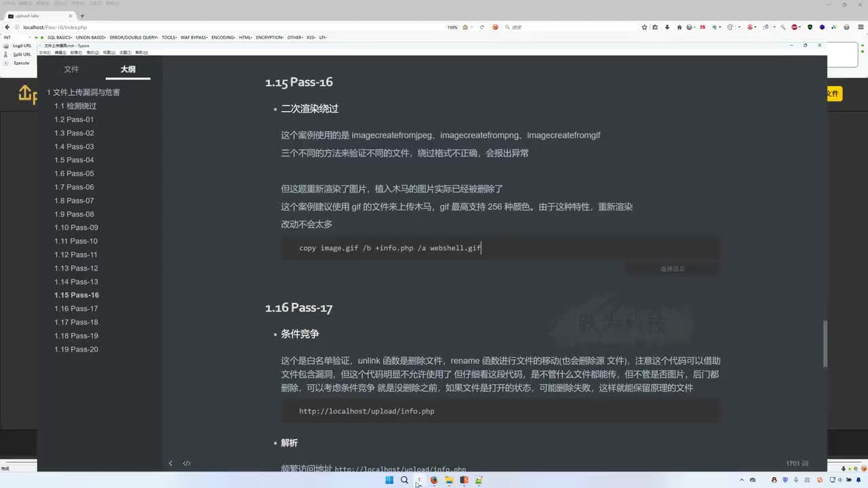
Task: Go to the Firefox home page icon
Action: pyautogui.click(x=679, y=27)
